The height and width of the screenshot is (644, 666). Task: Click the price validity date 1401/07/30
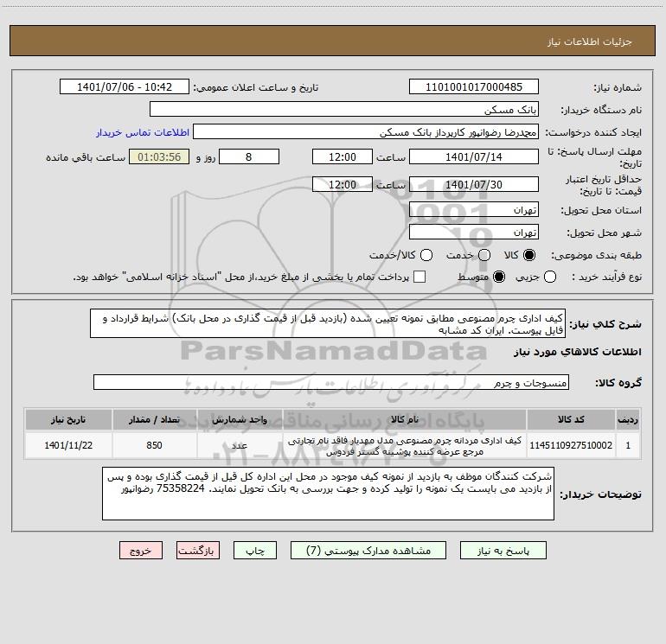[x=474, y=184]
